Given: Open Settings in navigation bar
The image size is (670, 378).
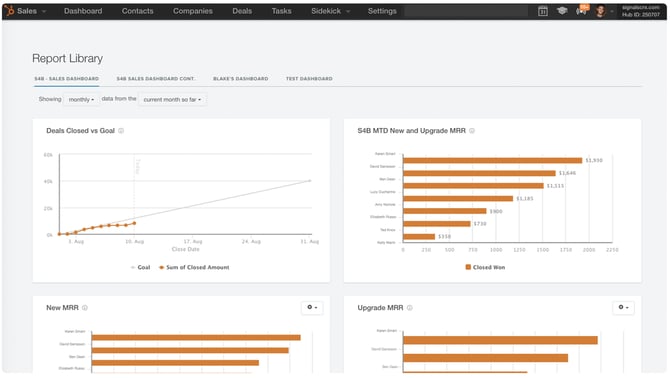Looking at the screenshot, I should (382, 11).
